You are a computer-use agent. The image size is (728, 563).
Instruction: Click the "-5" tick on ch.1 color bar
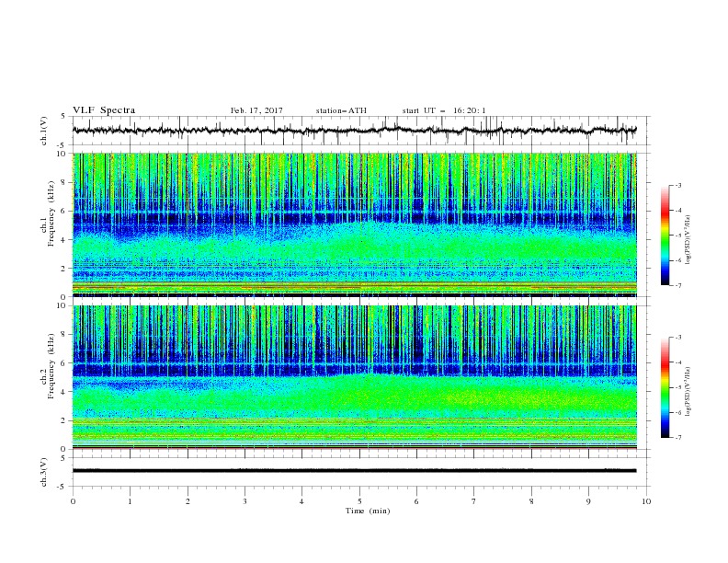pyautogui.click(x=677, y=236)
